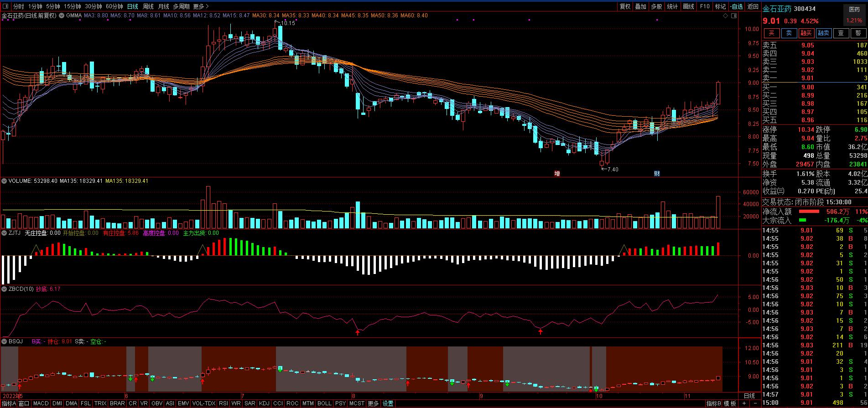Screen dimensions: 868x408
Task: Click the 增 event marker on the chart
Action: click(x=557, y=174)
